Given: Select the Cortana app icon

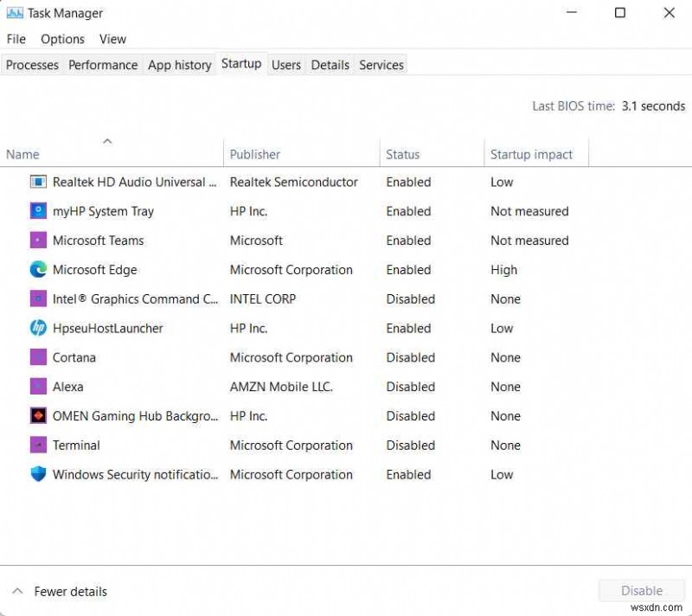Looking at the screenshot, I should (38, 357).
